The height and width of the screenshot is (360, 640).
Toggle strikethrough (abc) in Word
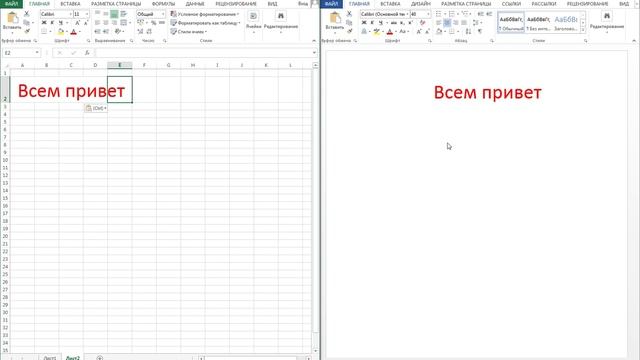(393, 22)
